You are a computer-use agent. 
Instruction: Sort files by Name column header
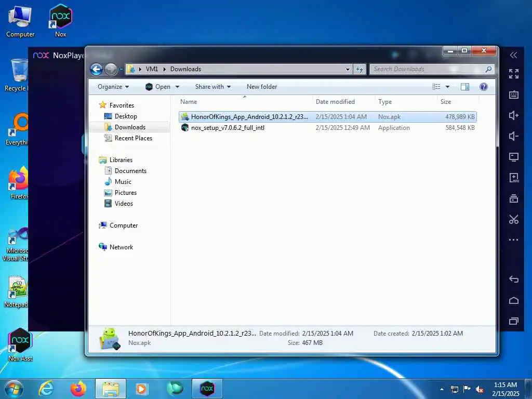pyautogui.click(x=245, y=102)
